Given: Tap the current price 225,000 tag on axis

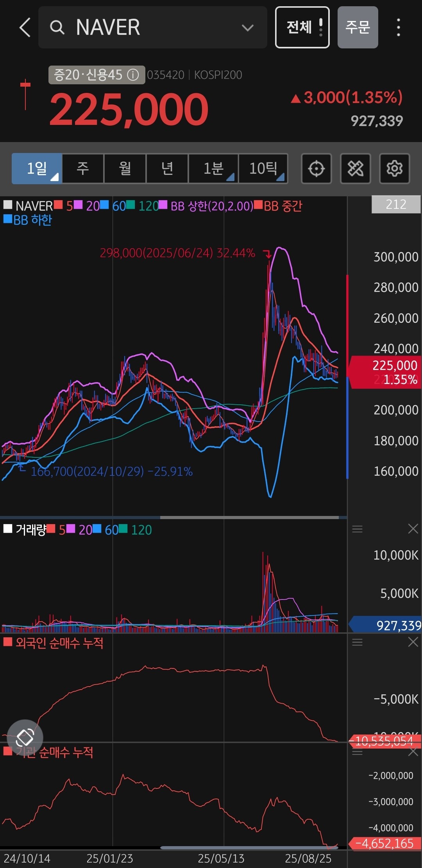Looking at the screenshot, I should [x=384, y=372].
